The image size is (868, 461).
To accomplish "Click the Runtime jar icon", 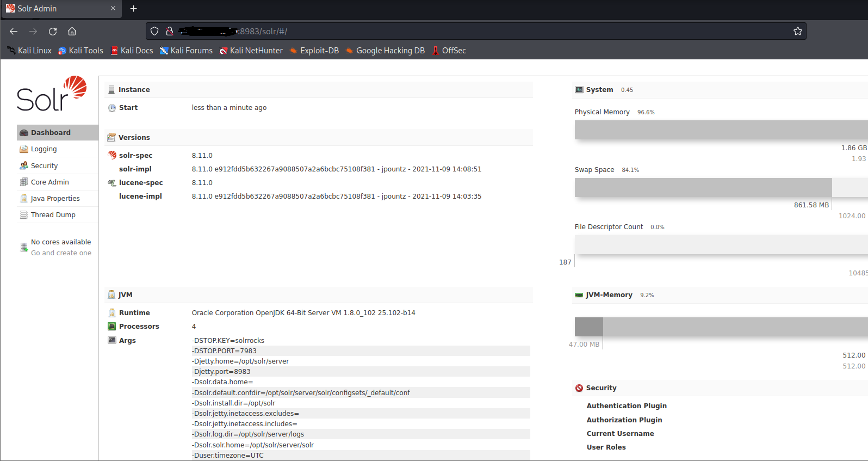I will tap(112, 313).
